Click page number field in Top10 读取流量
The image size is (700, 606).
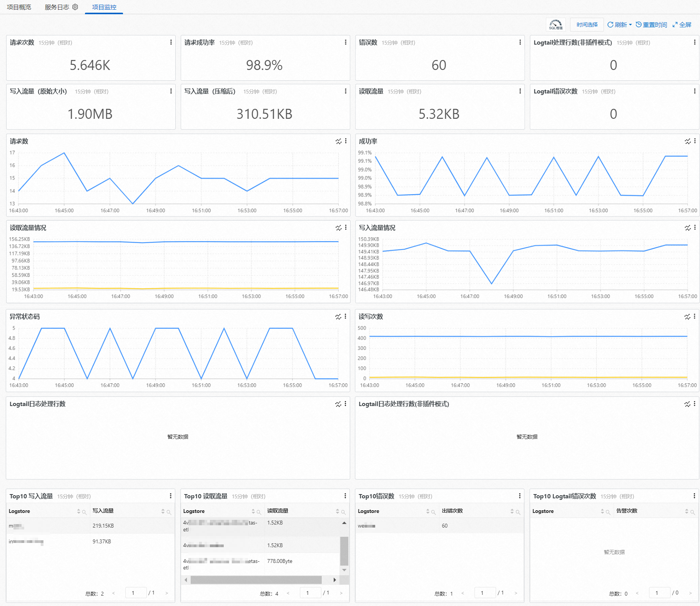tap(311, 593)
